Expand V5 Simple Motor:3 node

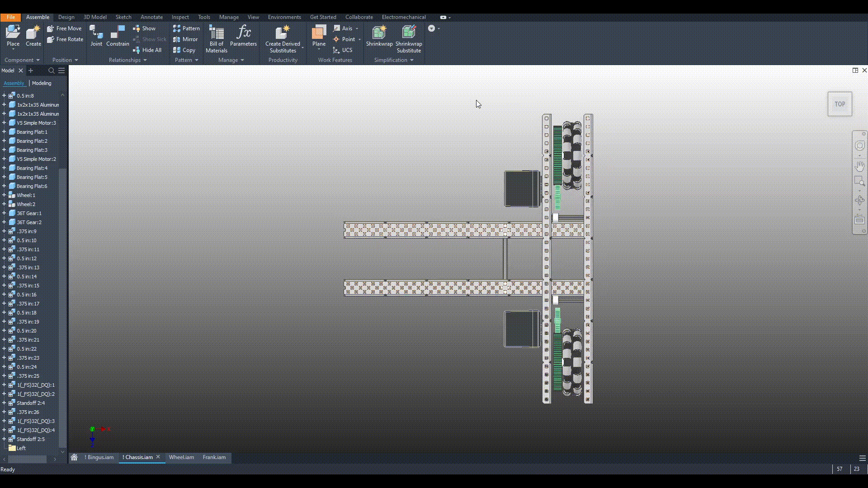pyautogui.click(x=4, y=123)
